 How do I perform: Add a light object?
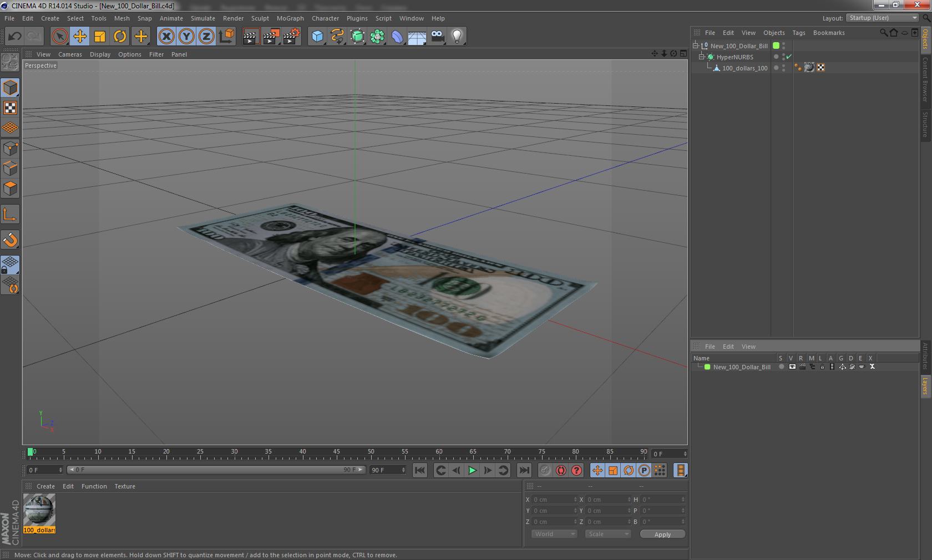click(457, 37)
